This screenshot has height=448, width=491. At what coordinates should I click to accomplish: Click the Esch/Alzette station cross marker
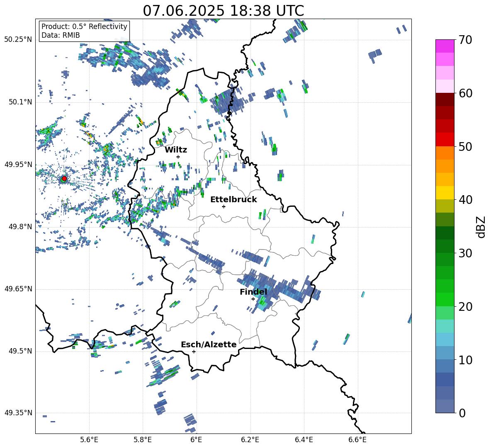(194, 351)
